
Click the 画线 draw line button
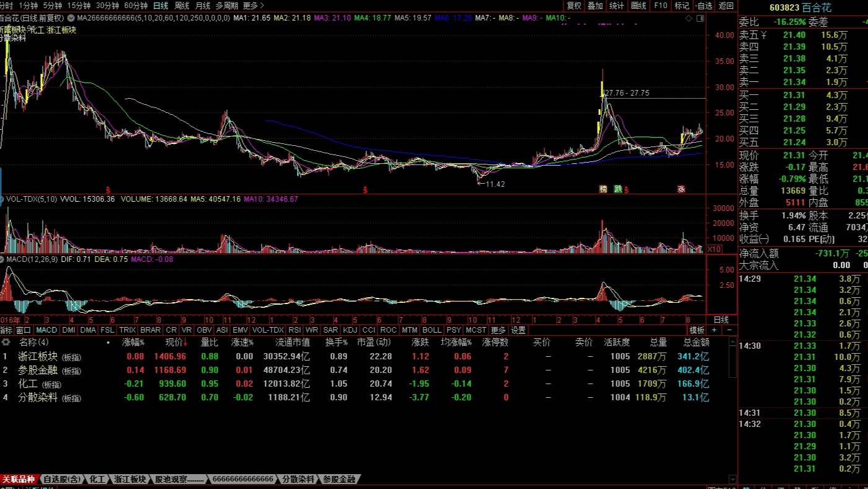click(639, 6)
